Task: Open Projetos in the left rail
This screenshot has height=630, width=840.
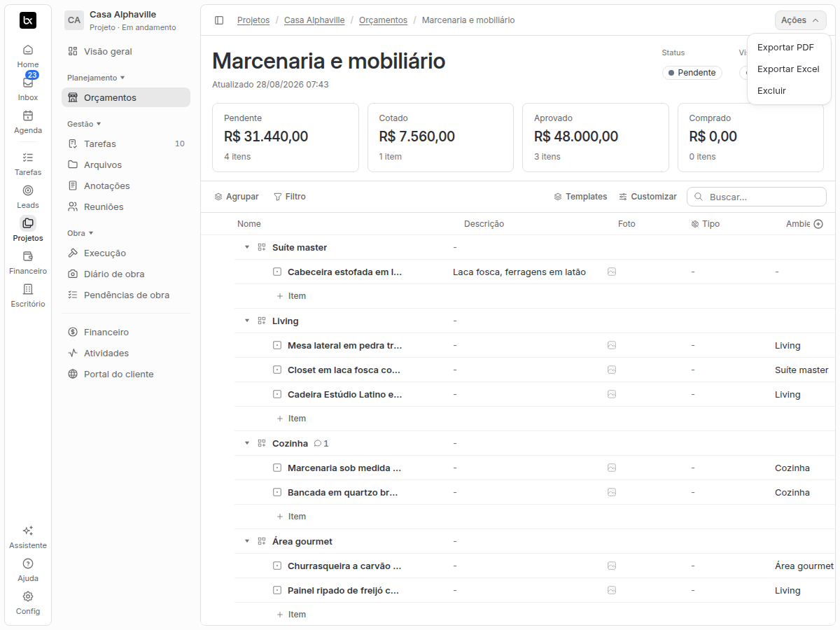Action: tap(28, 230)
